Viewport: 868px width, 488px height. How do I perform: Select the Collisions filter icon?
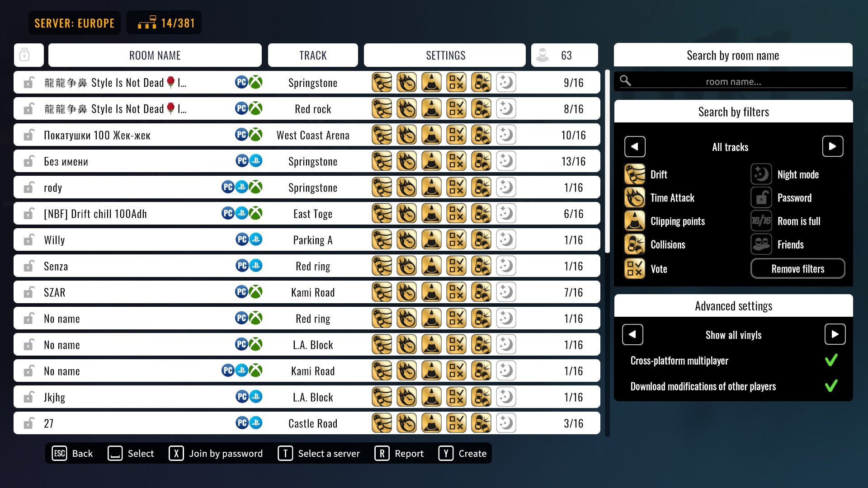point(635,244)
